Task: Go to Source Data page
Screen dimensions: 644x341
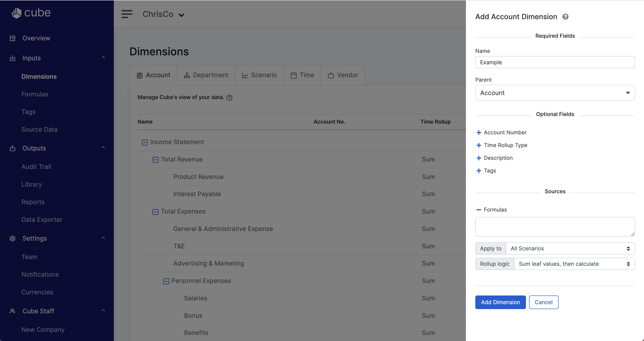Action: pyautogui.click(x=39, y=129)
